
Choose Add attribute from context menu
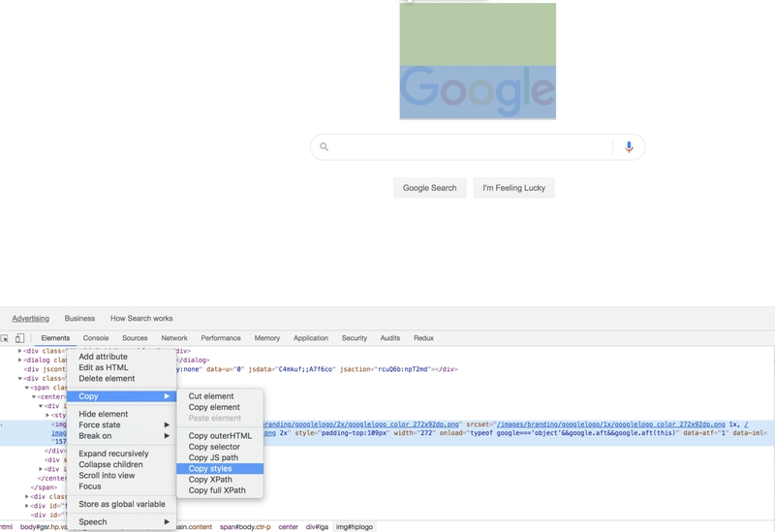122,357
